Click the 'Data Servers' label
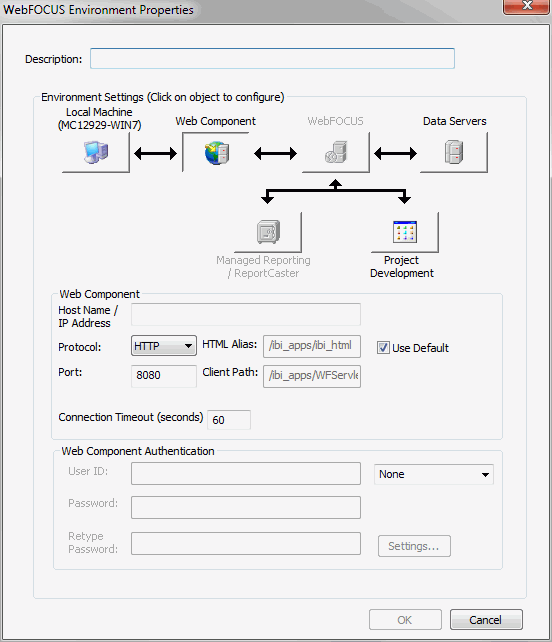Image resolution: width=552 pixels, height=642 pixels. click(455, 121)
